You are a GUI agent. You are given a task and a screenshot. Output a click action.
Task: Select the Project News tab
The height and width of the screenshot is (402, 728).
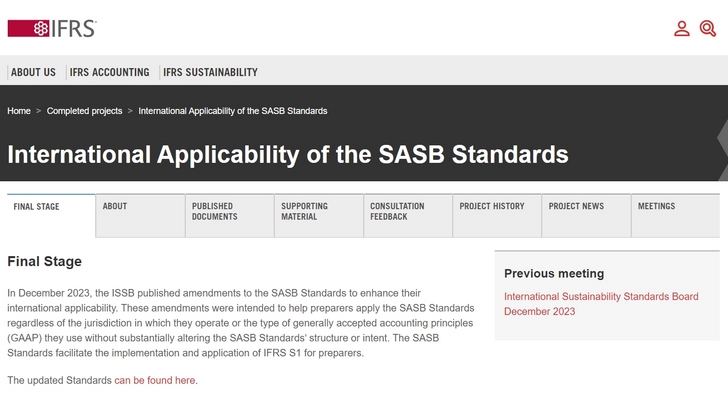576,206
